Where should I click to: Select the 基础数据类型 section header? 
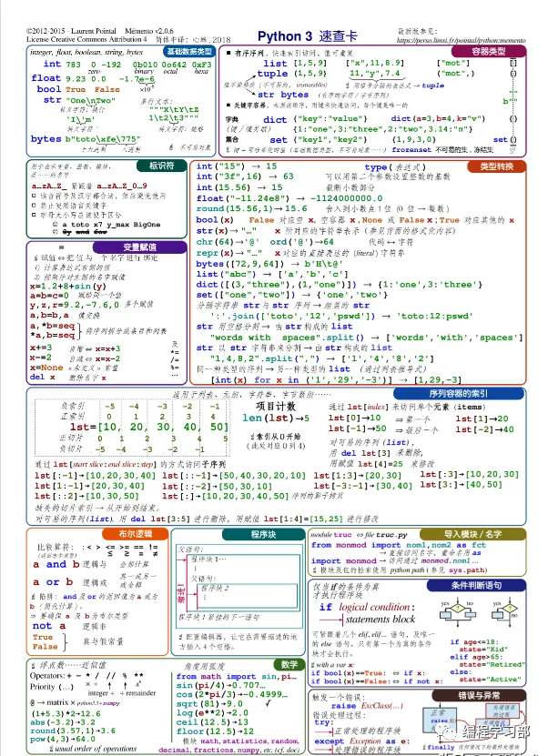[x=189, y=51]
